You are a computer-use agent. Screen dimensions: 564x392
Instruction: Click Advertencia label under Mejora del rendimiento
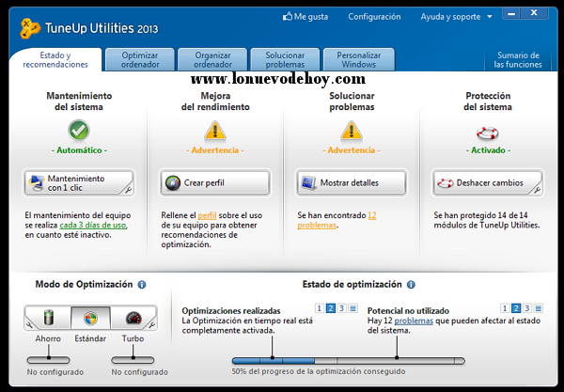(x=215, y=150)
